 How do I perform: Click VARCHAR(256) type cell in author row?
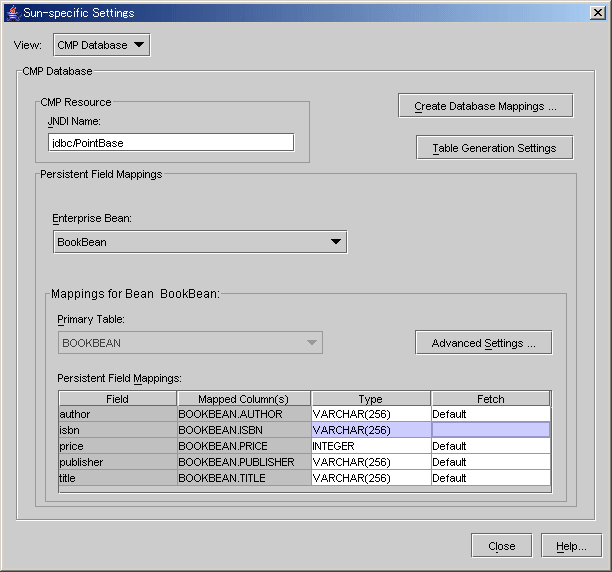click(x=371, y=414)
